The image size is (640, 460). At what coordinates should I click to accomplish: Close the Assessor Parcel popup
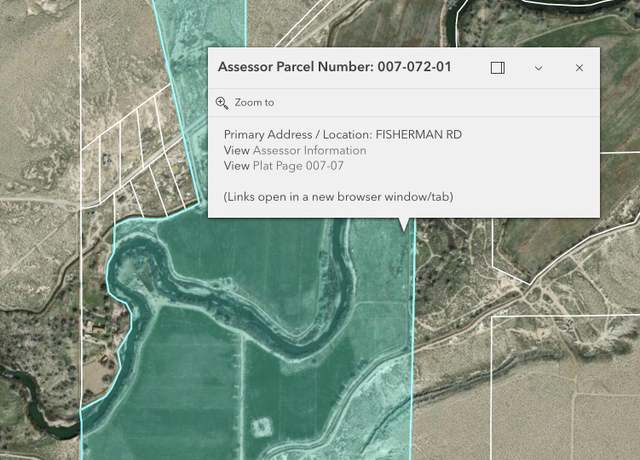[x=579, y=68]
